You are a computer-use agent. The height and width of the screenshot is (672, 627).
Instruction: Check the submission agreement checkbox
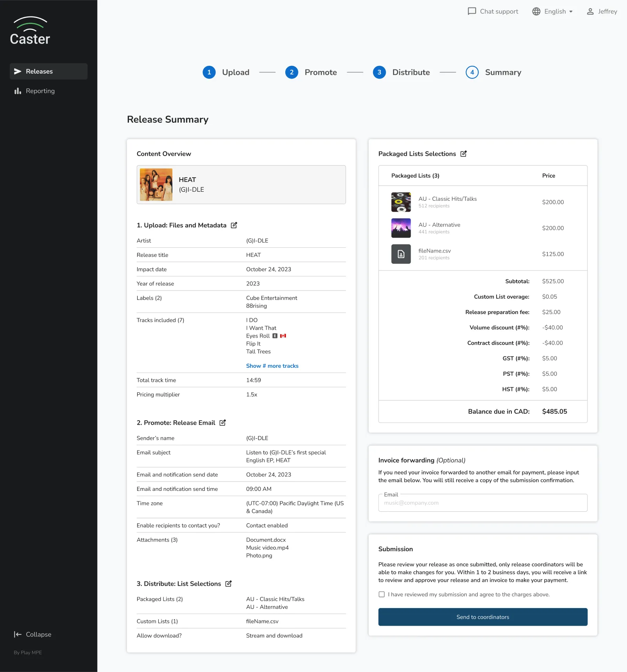381,594
